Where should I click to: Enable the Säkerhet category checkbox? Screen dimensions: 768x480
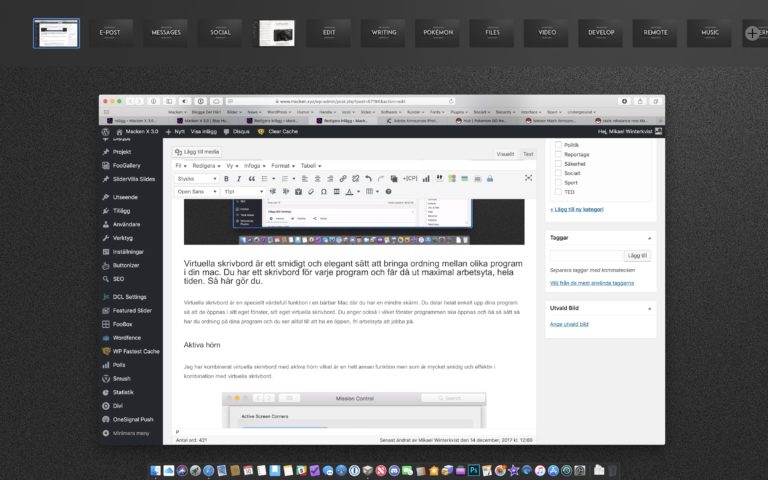[x=557, y=164]
